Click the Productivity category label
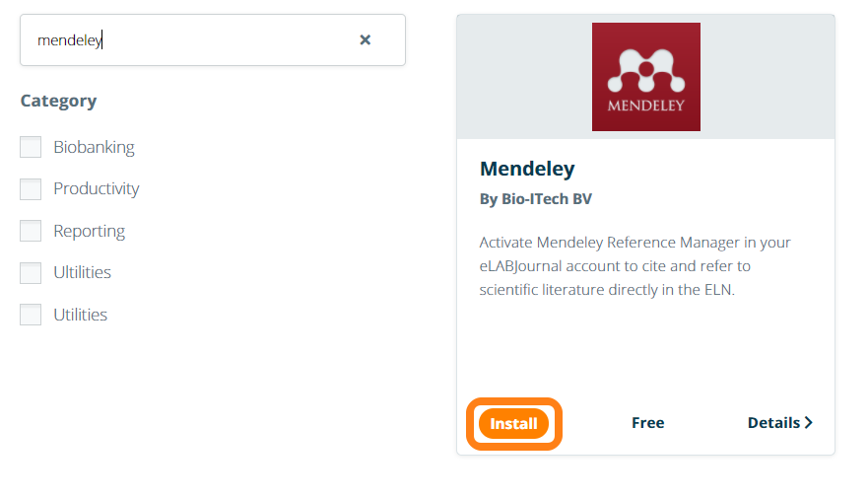868x498 pixels. [97, 188]
